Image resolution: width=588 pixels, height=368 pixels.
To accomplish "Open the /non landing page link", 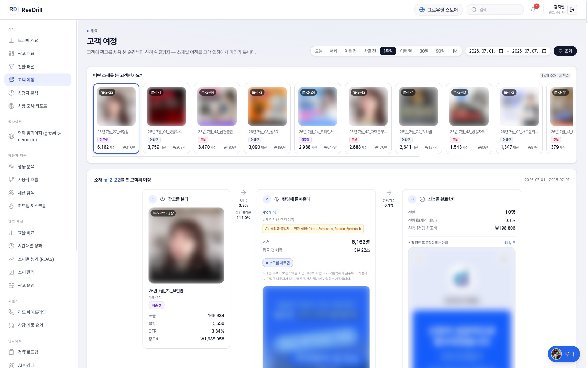I will pos(269,212).
